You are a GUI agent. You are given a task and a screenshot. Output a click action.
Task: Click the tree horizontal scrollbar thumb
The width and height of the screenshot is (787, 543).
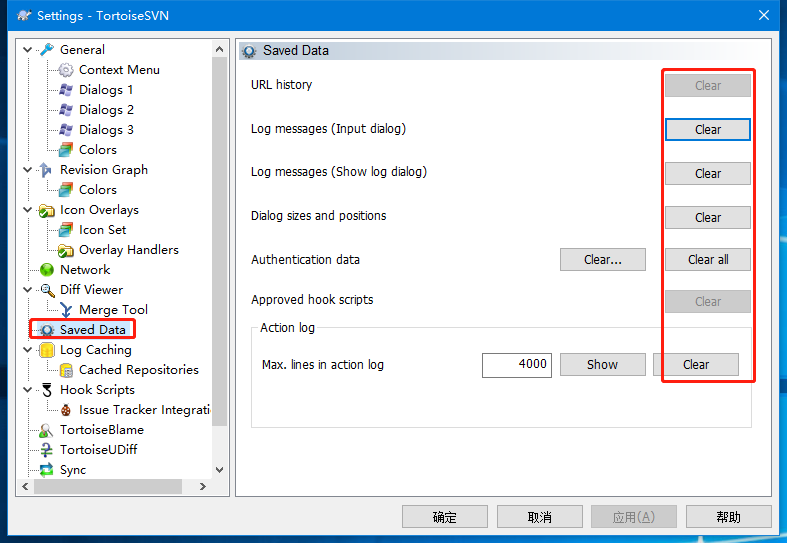click(x=107, y=486)
